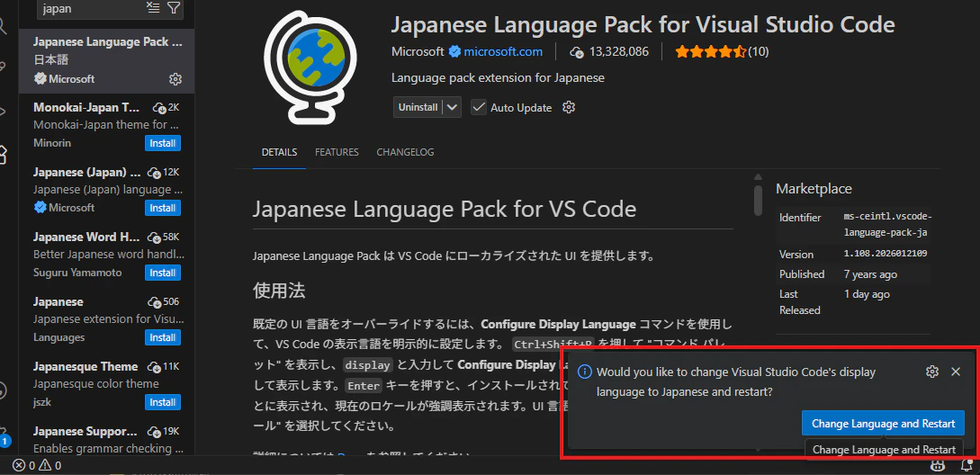Install the Japanese (Japan) Microsoft extension

pyautogui.click(x=163, y=208)
